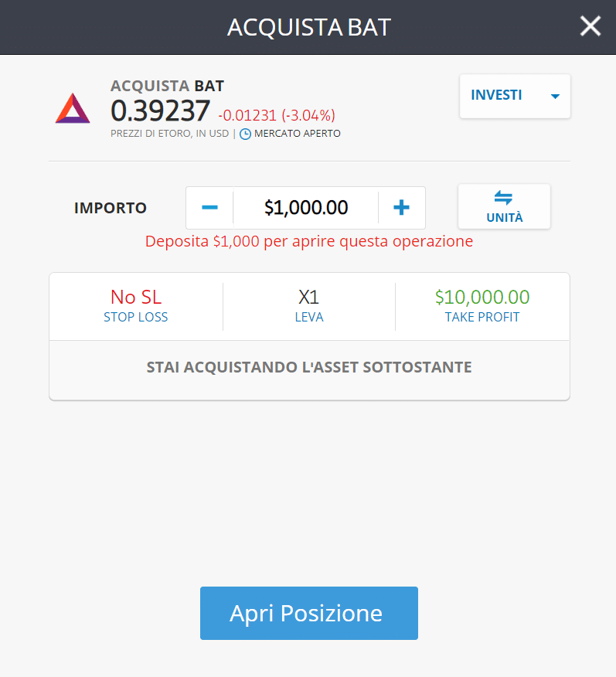616x677 pixels.
Task: Click STAI ACQUISTANDO L'ASSET SOTTOSTANTE text
Action: point(309,367)
